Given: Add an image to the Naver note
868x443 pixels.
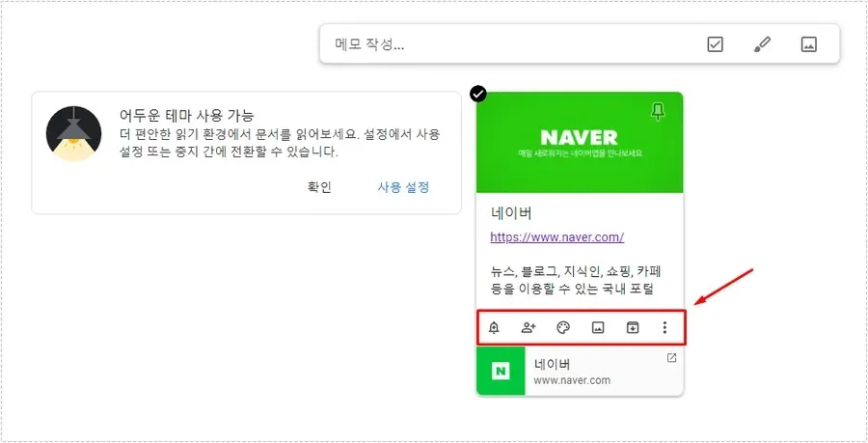Looking at the screenshot, I should pyautogui.click(x=598, y=328).
